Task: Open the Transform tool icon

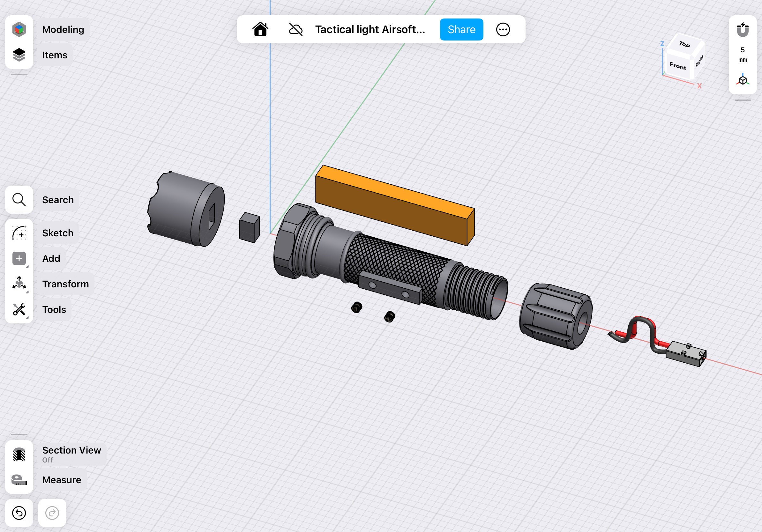Action: click(19, 284)
